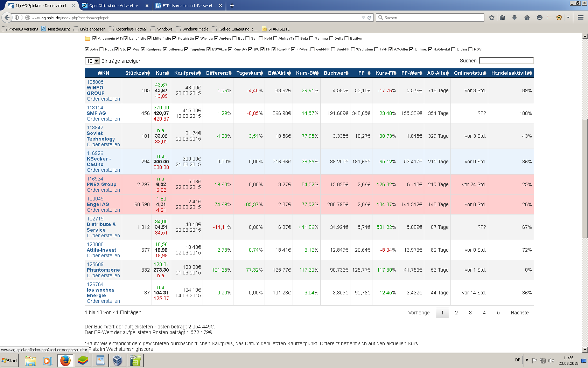Go to page 3 of the table
The width and height of the screenshot is (588, 368).
coord(470,313)
